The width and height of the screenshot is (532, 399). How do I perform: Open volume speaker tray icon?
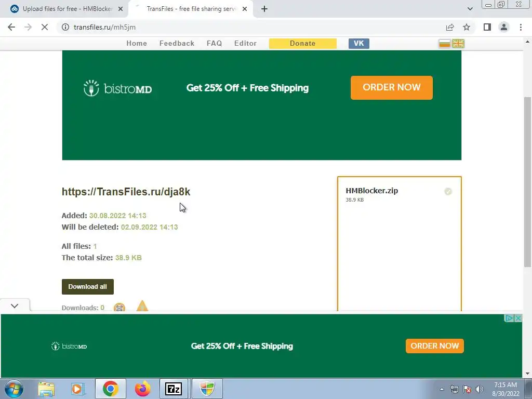480,389
